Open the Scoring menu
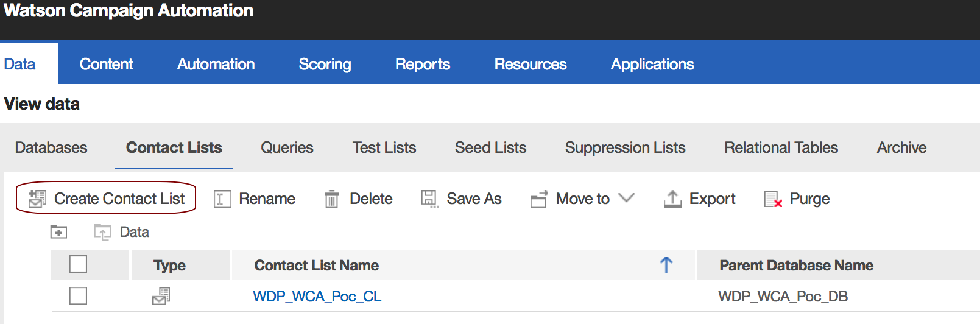 (x=325, y=64)
